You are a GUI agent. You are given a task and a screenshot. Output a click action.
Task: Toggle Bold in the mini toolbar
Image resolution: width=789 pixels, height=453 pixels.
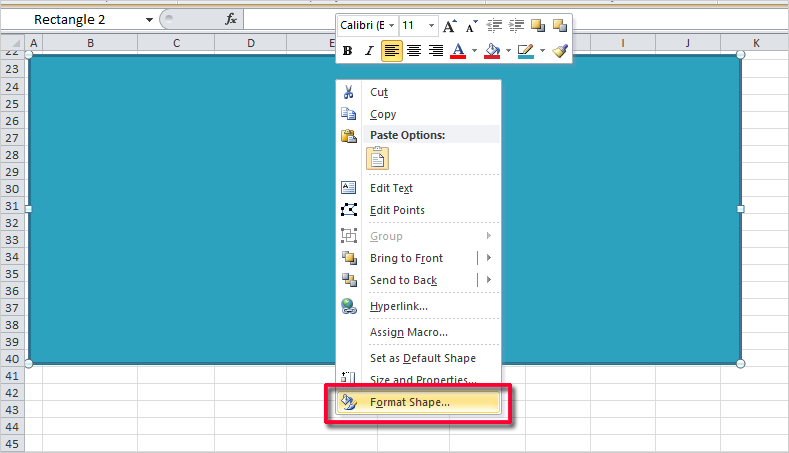coord(347,51)
